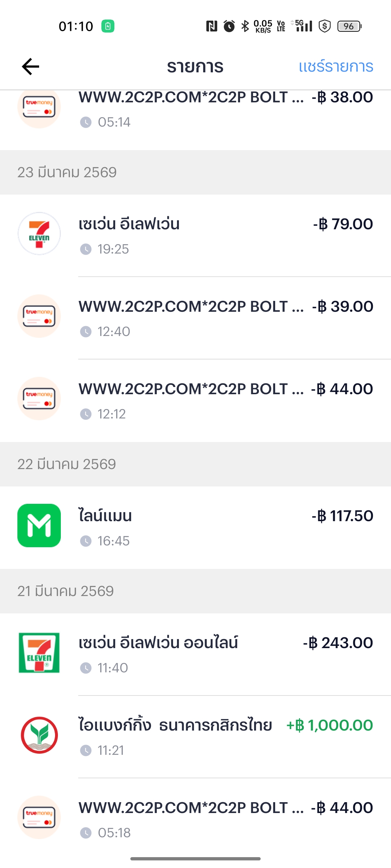Tap the TrueMoney card icon at 05:14
Image resolution: width=391 pixels, height=868 pixels.
[x=39, y=108]
